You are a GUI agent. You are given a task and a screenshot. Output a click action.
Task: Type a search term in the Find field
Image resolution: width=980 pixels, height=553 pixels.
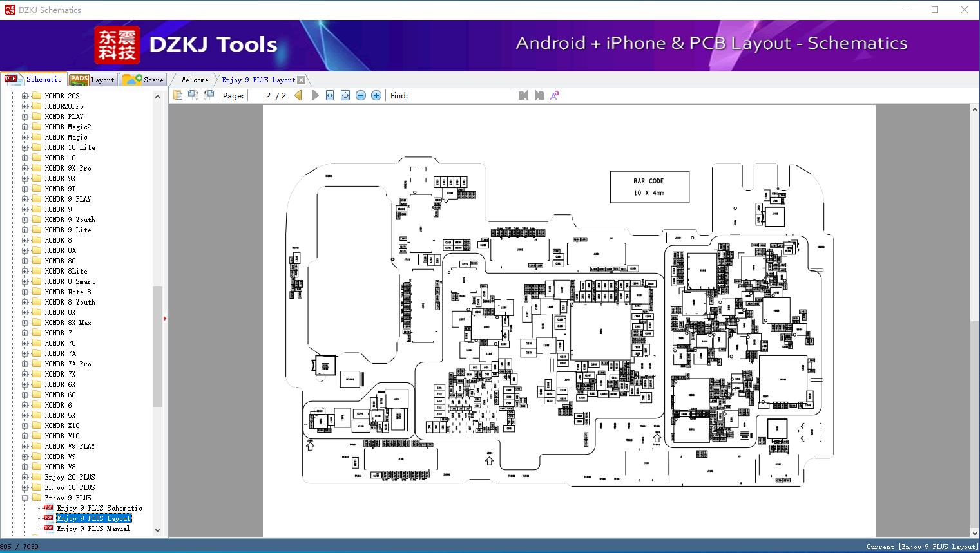coord(463,95)
